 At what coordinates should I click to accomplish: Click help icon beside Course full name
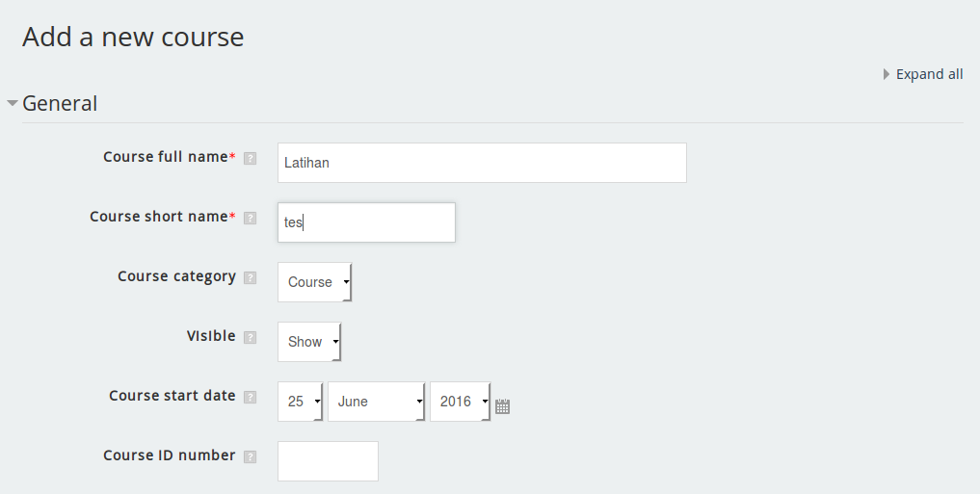(251, 158)
